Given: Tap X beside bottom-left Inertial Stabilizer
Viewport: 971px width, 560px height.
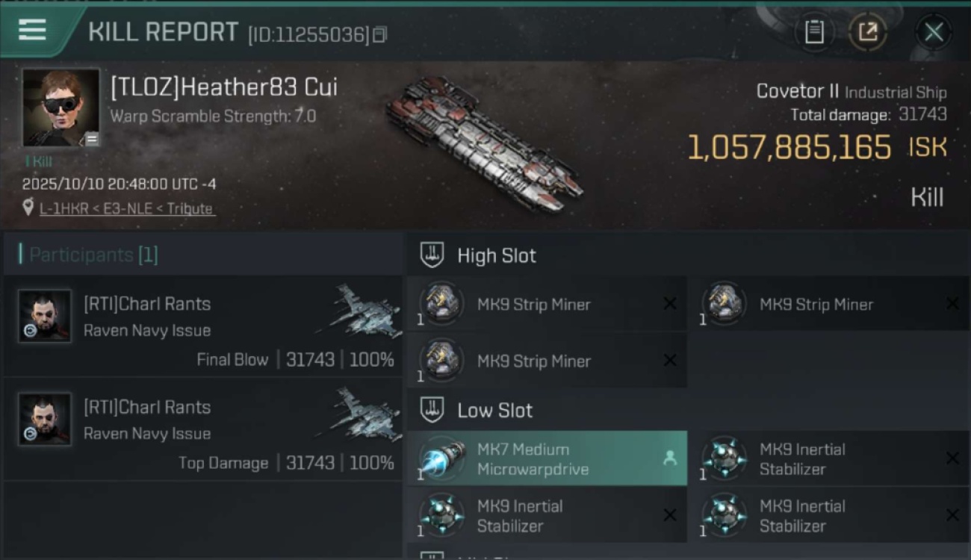Looking at the screenshot, I should pos(669,515).
